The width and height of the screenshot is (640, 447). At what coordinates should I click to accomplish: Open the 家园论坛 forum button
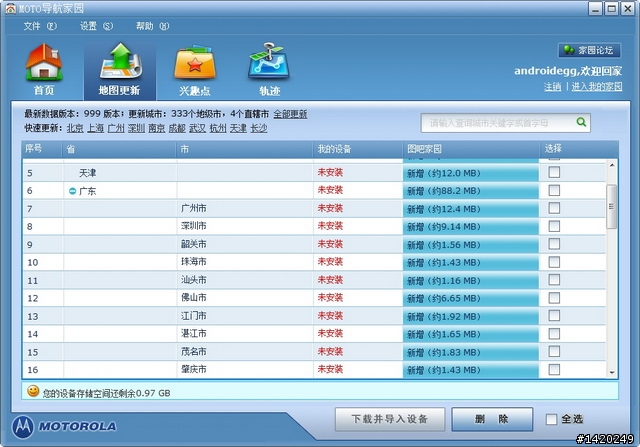[589, 50]
